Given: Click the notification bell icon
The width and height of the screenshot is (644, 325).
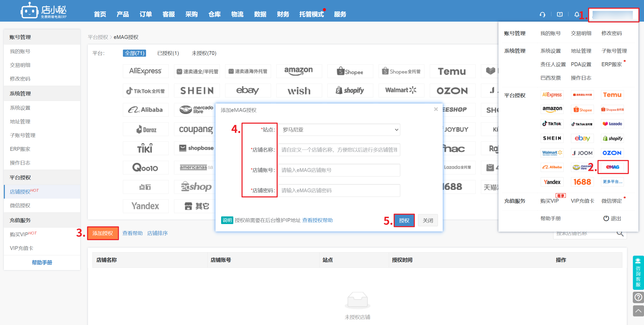Looking at the screenshot, I should click(577, 14).
